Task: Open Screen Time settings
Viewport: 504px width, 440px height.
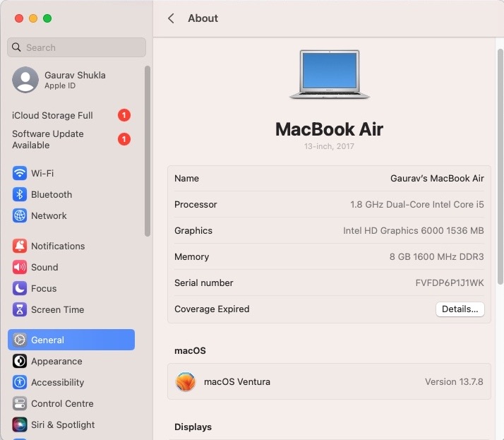Action: (71, 309)
